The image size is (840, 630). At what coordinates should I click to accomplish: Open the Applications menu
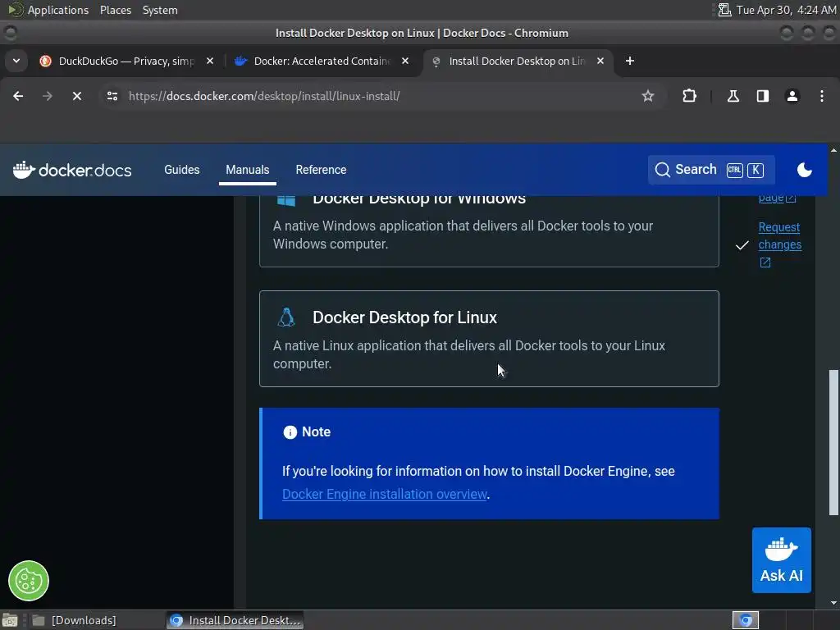pos(58,10)
